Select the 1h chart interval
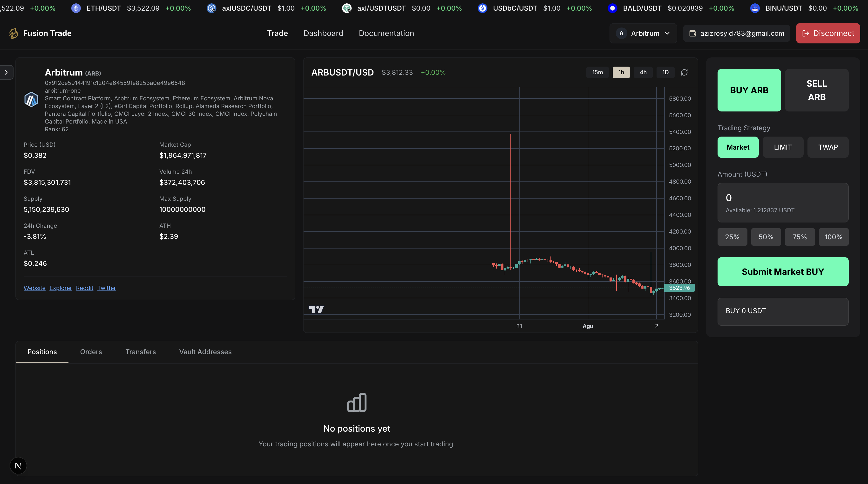The height and width of the screenshot is (484, 868). pyautogui.click(x=621, y=72)
